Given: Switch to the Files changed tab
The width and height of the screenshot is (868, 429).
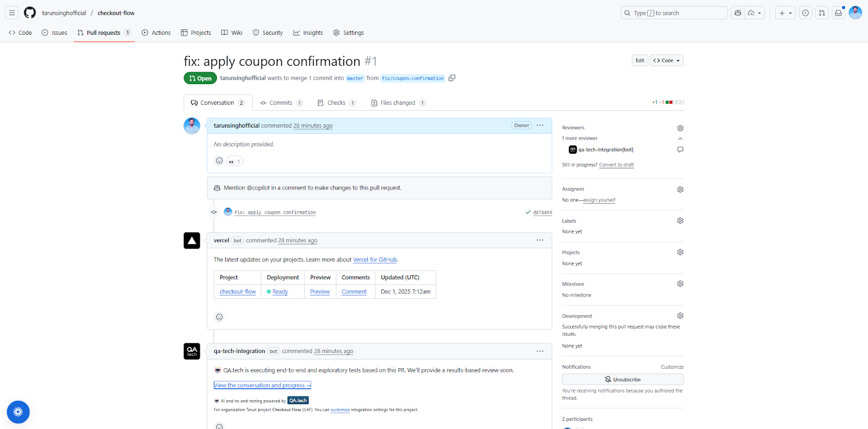Looking at the screenshot, I should pos(398,103).
